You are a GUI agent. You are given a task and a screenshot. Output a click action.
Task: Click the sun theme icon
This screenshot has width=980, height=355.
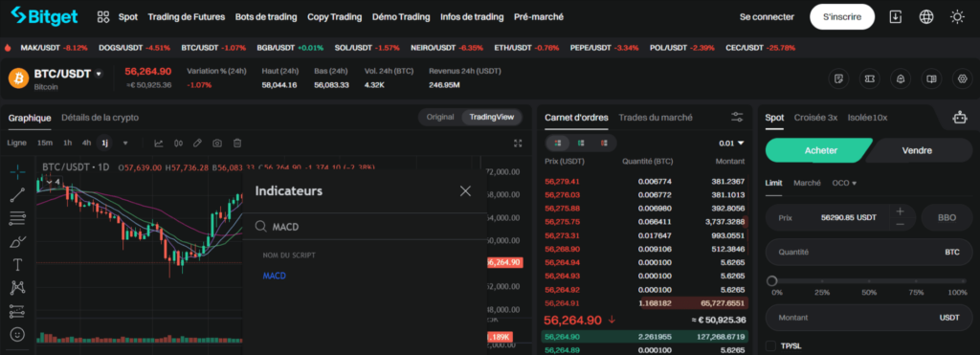957,17
